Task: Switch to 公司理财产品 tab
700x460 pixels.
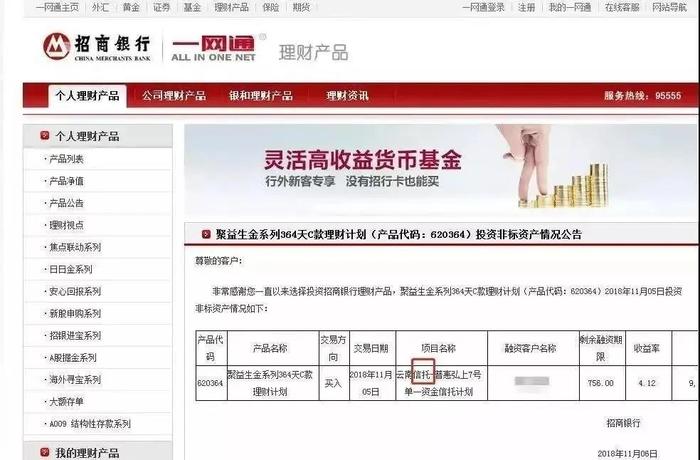Action: coord(174,96)
